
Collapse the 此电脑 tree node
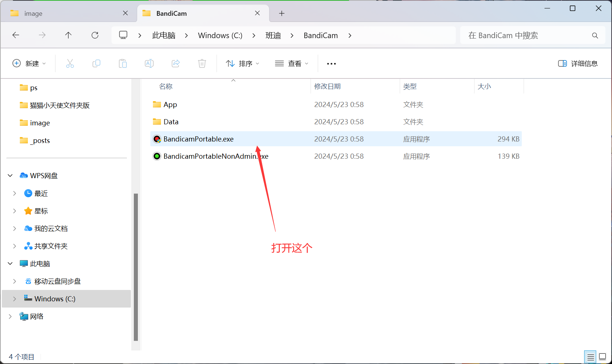click(x=10, y=264)
